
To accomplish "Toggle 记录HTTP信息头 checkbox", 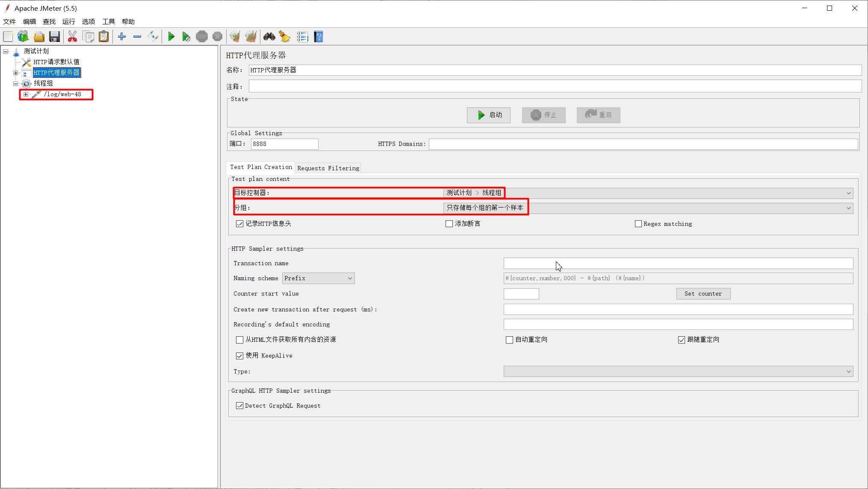I will point(239,224).
